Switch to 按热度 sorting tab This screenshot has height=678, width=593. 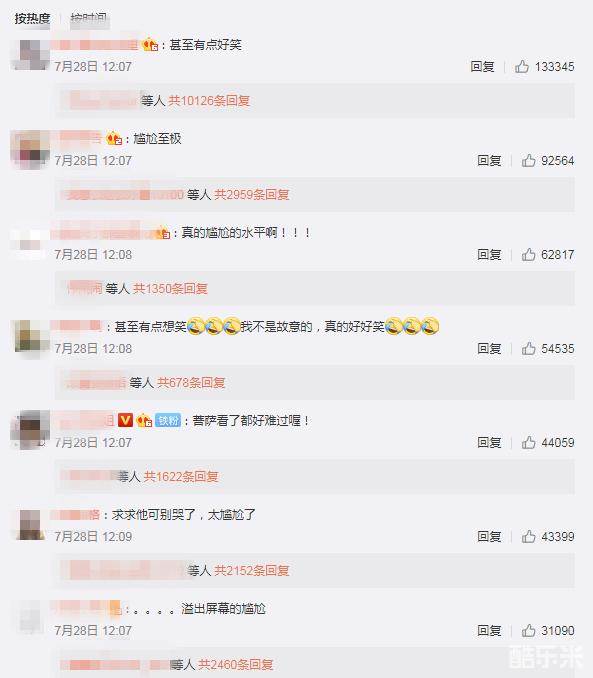tap(32, 18)
